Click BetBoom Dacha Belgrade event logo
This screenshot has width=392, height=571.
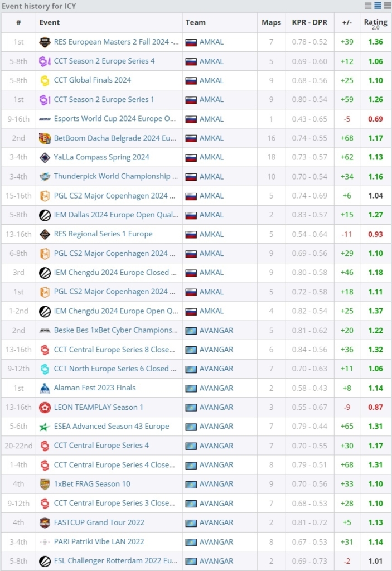coord(45,138)
